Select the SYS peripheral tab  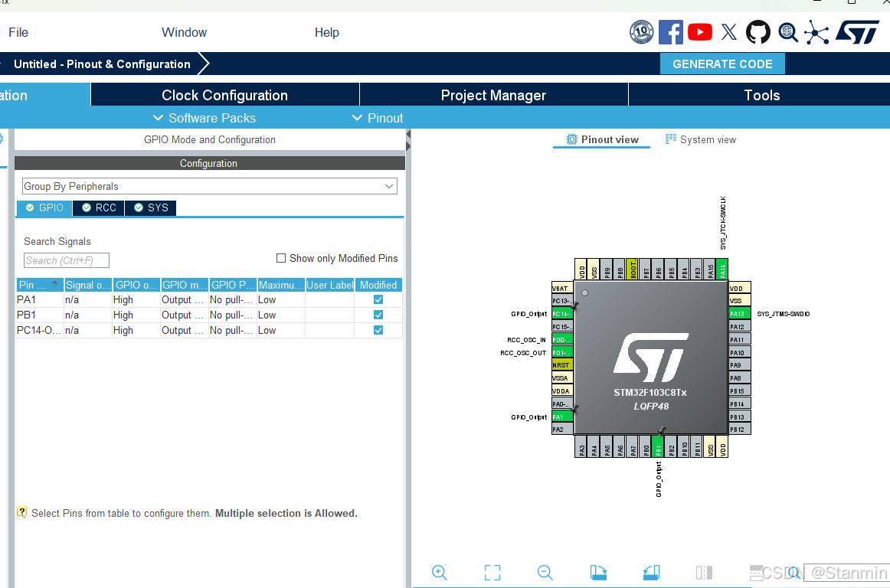tap(150, 207)
